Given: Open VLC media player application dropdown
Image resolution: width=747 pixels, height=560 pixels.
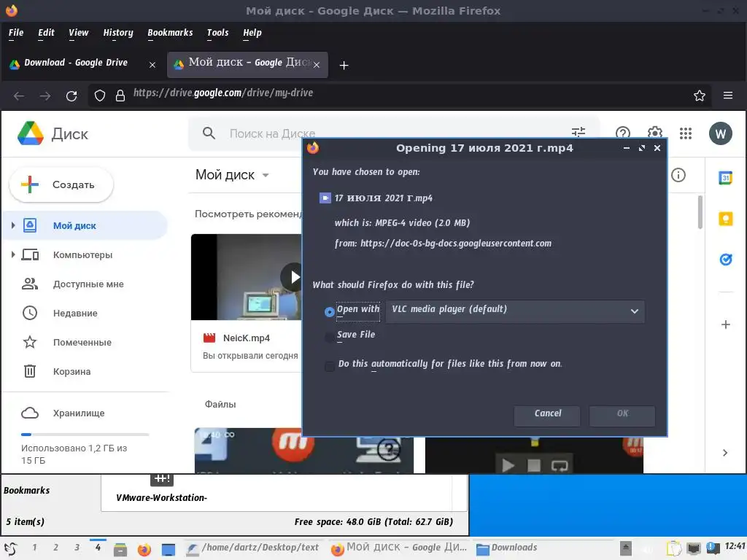Looking at the screenshot, I should pos(515,311).
